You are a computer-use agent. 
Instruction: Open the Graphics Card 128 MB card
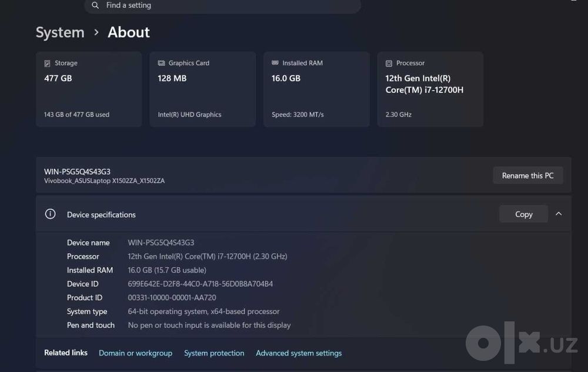(x=202, y=89)
